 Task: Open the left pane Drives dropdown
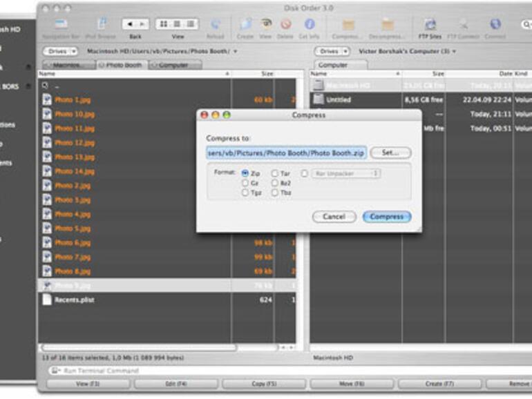click(60, 51)
